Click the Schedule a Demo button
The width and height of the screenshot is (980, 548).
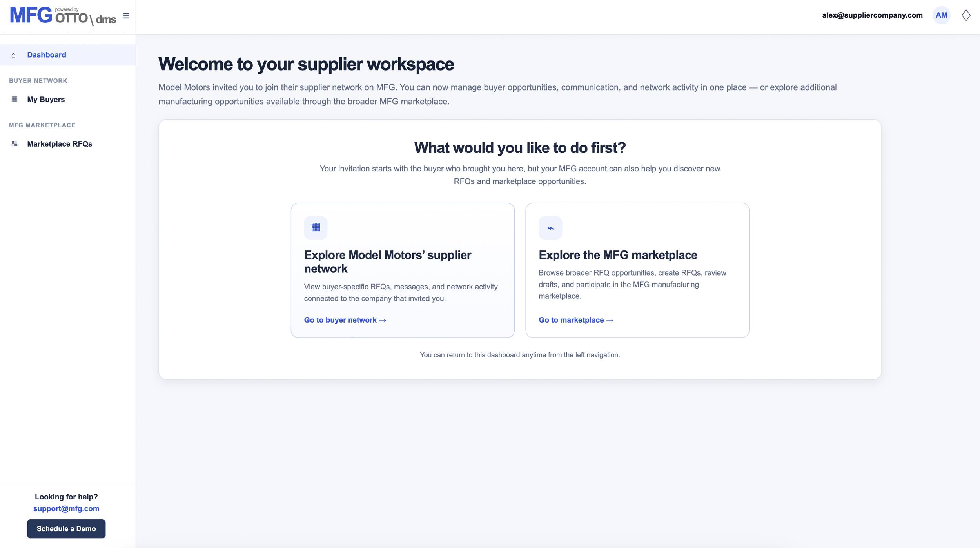click(x=66, y=529)
